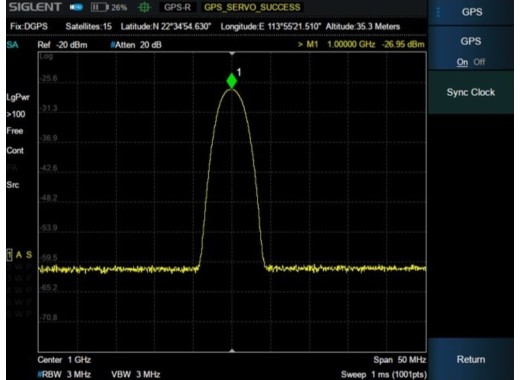Click the Return button
This screenshot has height=380, width=520.
471,359
